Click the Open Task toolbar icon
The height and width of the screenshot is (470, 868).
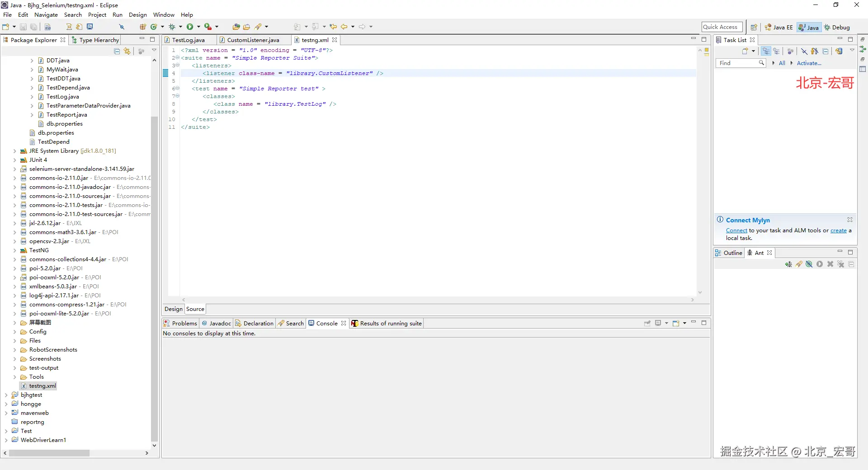(246, 27)
